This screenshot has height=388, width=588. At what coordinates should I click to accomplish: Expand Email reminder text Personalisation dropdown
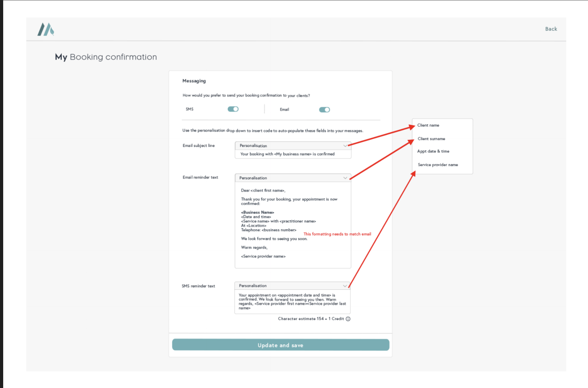(292, 178)
